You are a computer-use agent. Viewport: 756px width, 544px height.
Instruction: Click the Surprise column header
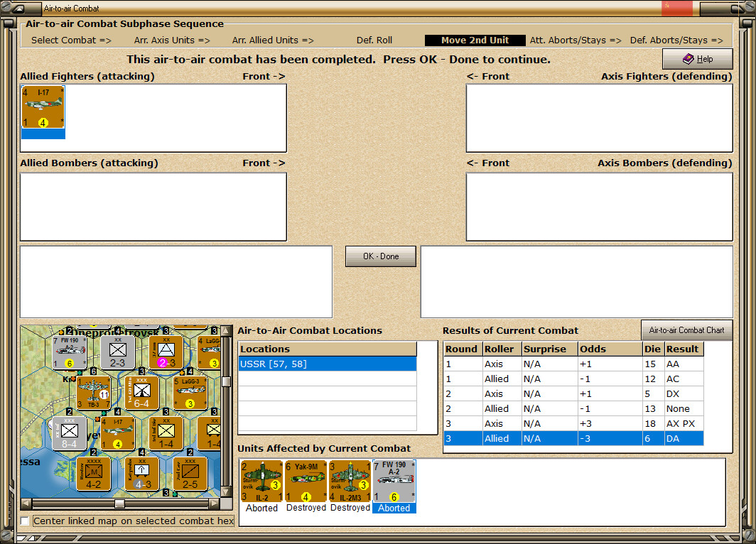[550, 349]
